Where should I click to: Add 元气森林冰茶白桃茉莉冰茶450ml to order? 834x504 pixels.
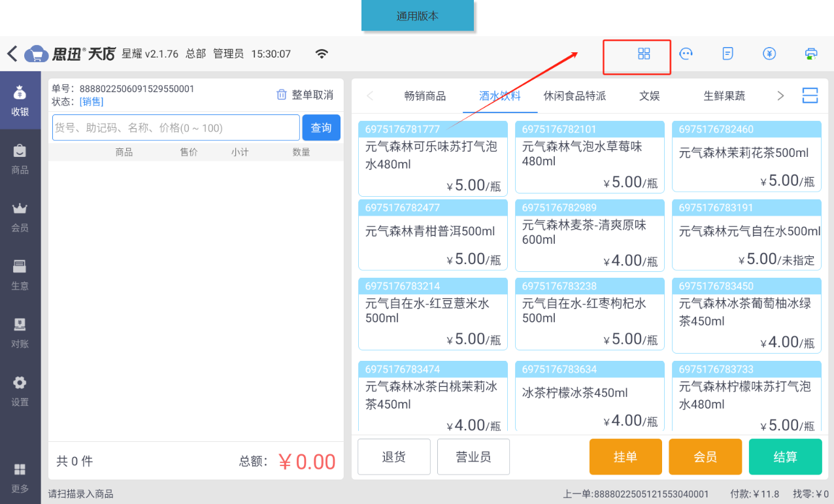[x=433, y=395]
